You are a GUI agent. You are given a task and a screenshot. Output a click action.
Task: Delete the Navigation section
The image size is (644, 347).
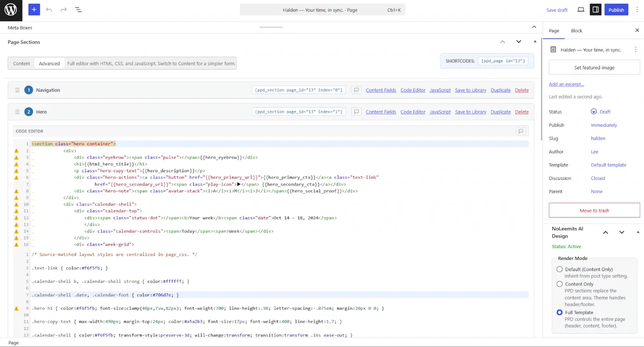tap(522, 90)
